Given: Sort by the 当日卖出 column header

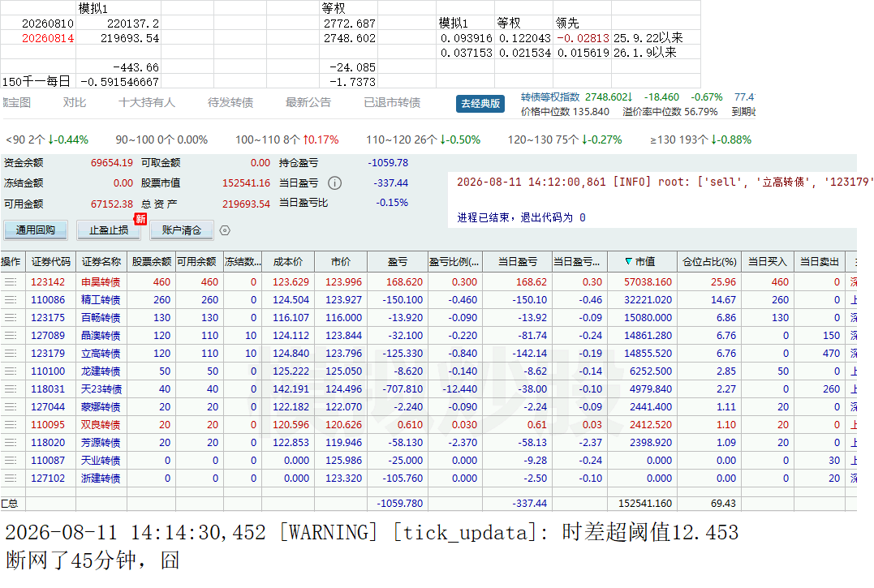Looking at the screenshot, I should [820, 262].
